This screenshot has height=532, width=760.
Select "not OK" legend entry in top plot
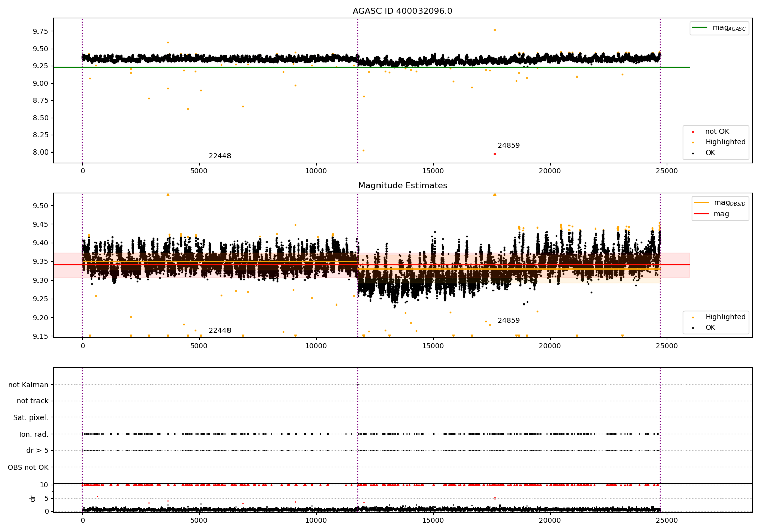point(717,132)
